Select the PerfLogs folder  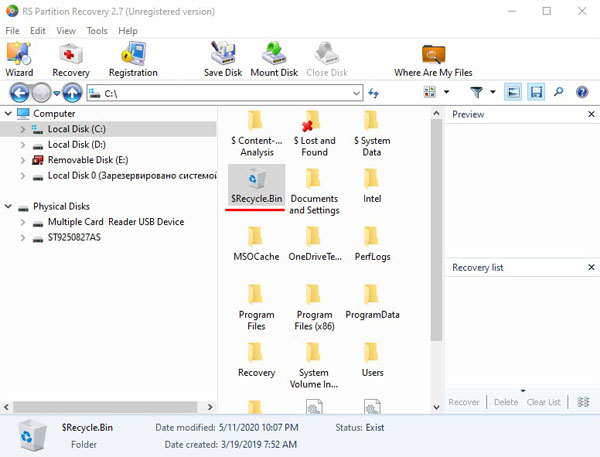point(372,244)
